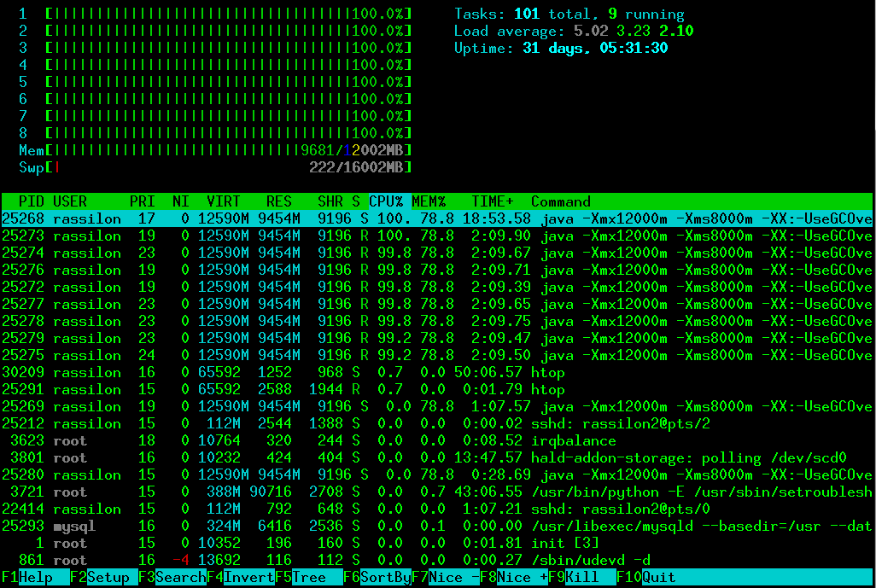Click the 18:53.58 TIME+ value
Viewport: 876px width, 588px height.
coord(497,218)
